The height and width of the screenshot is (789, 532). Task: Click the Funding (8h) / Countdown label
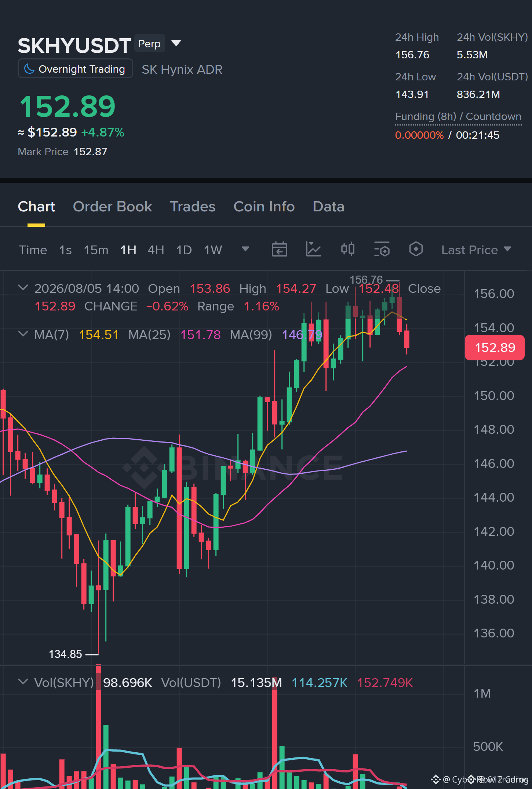458,116
